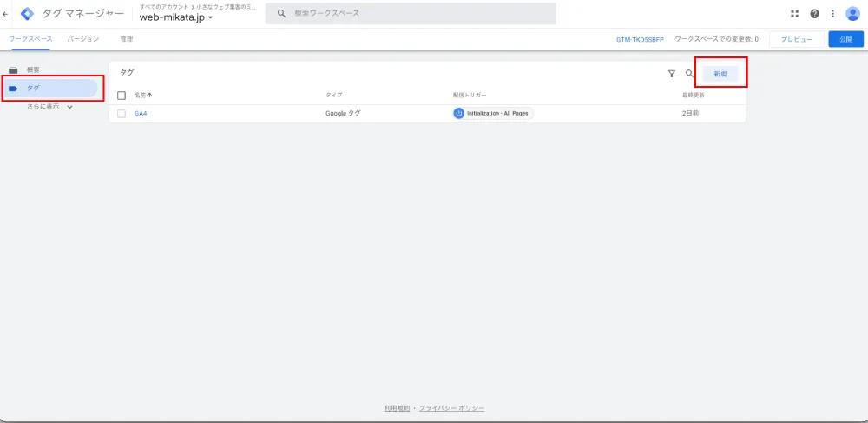Switch to the ワークスペース tab
Image resolution: width=868 pixels, height=423 pixels.
pyautogui.click(x=30, y=39)
